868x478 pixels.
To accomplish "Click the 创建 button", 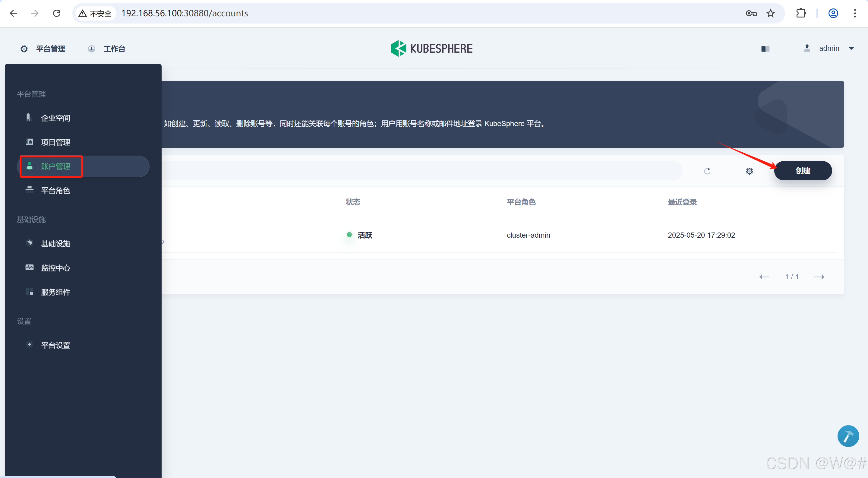I will pyautogui.click(x=803, y=171).
